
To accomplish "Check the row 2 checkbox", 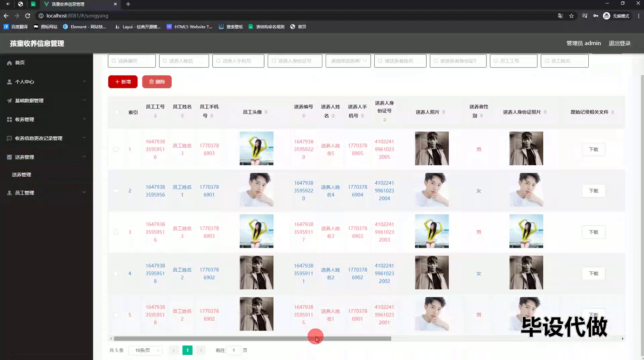I will coord(116,191).
